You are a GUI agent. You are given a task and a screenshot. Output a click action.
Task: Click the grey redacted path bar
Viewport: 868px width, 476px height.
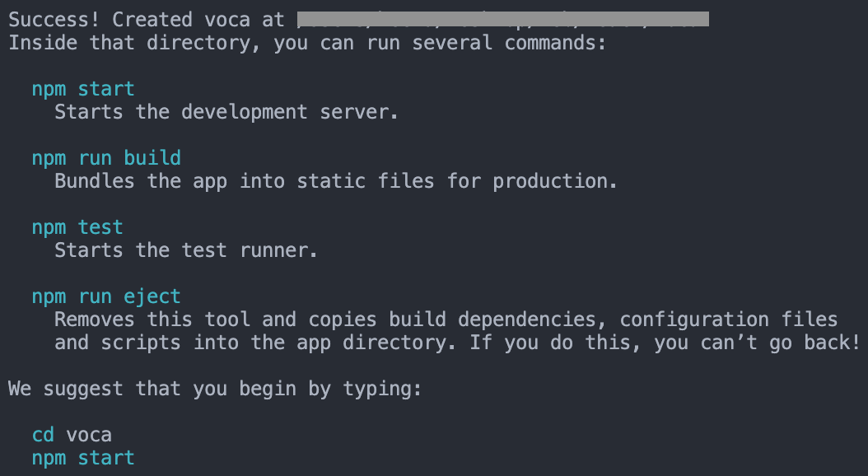[x=503, y=19]
